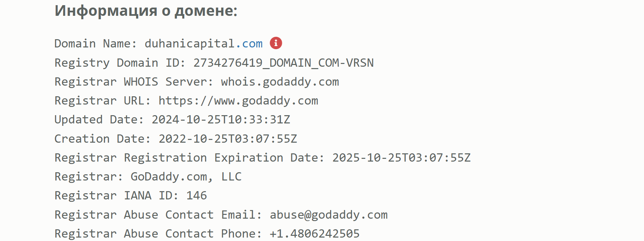Click the 'Registrar URL:' label

coord(103,101)
